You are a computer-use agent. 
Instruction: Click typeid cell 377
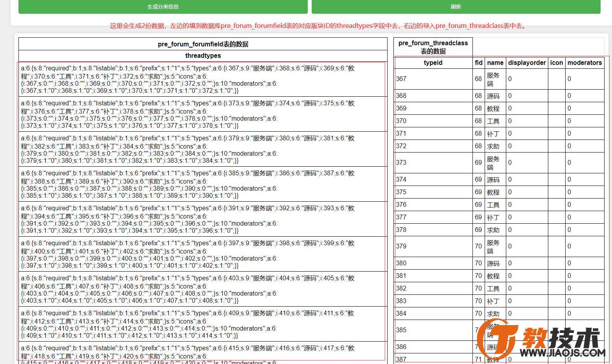click(x=433, y=217)
